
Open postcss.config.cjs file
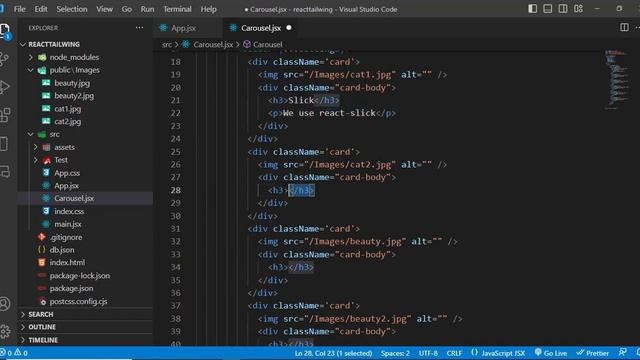tap(78, 301)
